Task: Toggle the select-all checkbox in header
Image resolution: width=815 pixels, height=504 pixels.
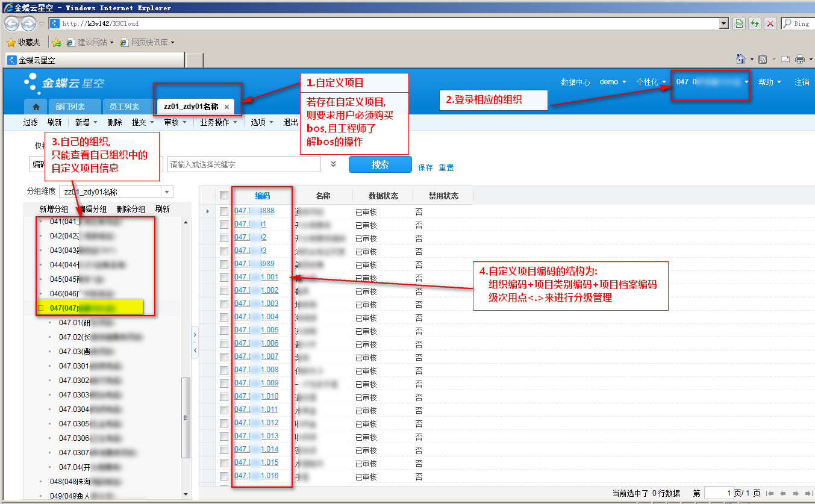Action: click(224, 195)
